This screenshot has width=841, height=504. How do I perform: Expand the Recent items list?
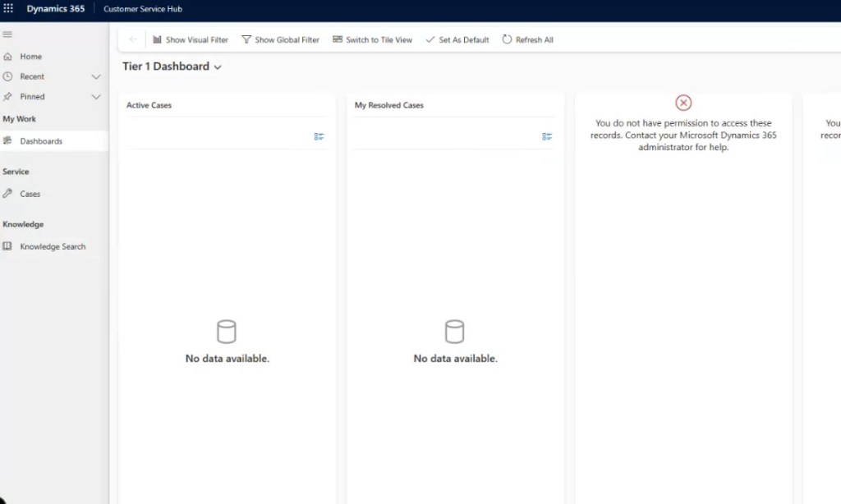point(95,76)
